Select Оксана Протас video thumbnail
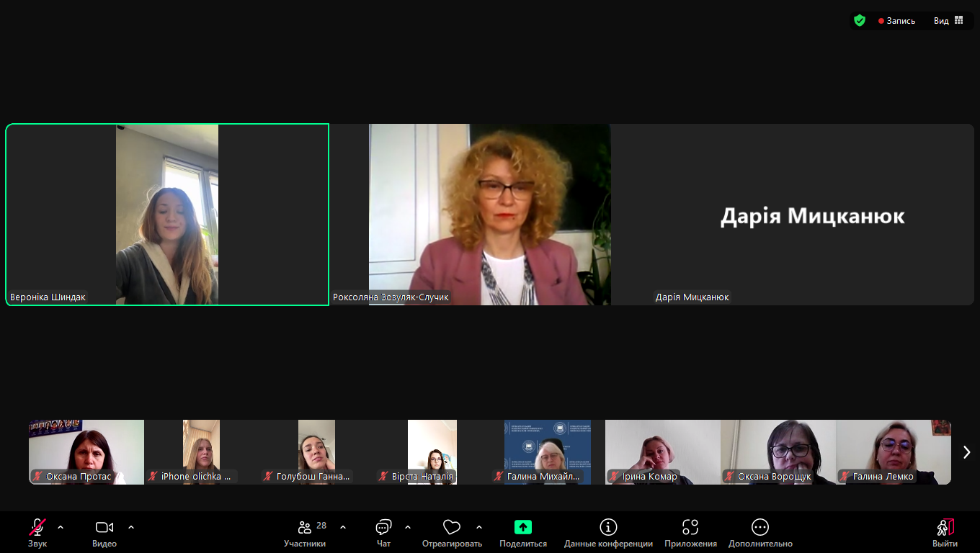This screenshot has height=553, width=980. (86, 451)
